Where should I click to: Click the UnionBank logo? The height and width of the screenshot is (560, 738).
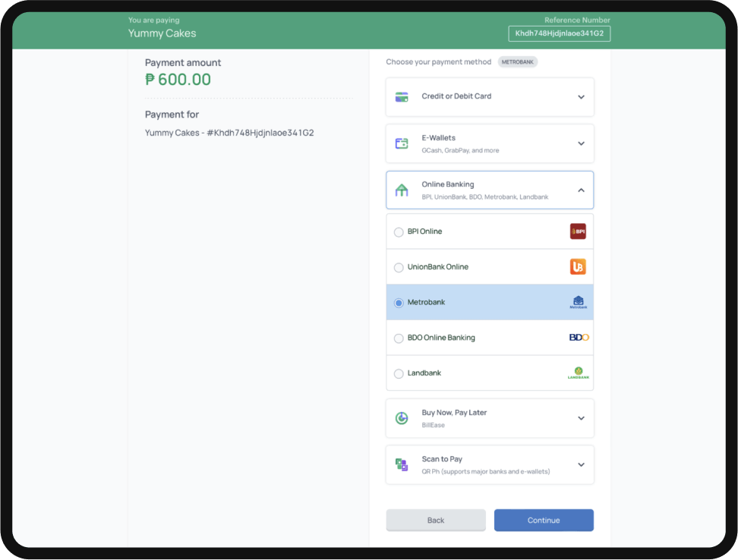(578, 266)
